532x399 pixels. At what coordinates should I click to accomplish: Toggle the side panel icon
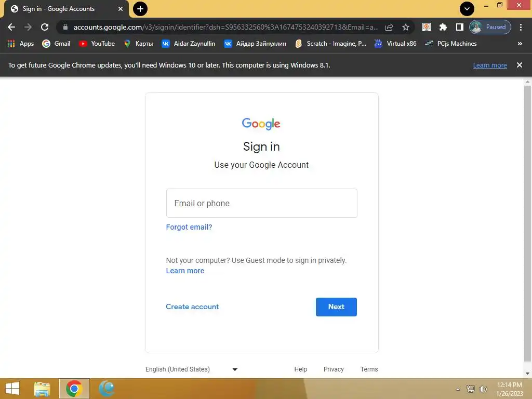(459, 27)
